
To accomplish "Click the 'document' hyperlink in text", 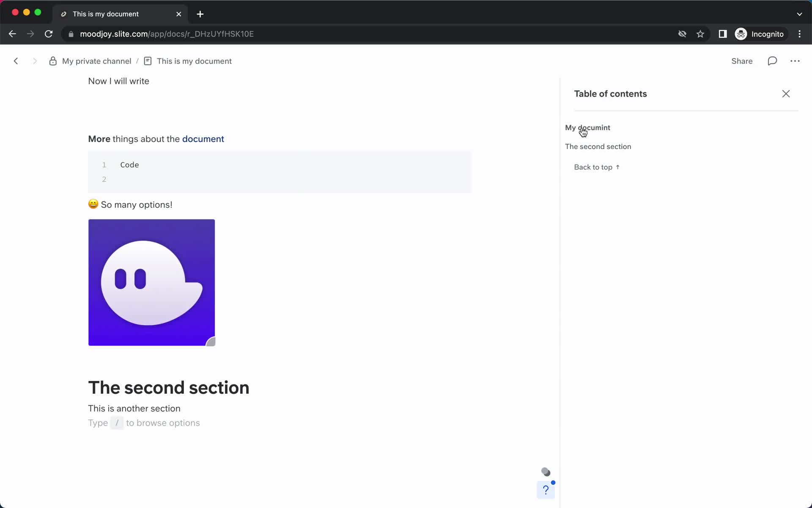I will tap(203, 139).
